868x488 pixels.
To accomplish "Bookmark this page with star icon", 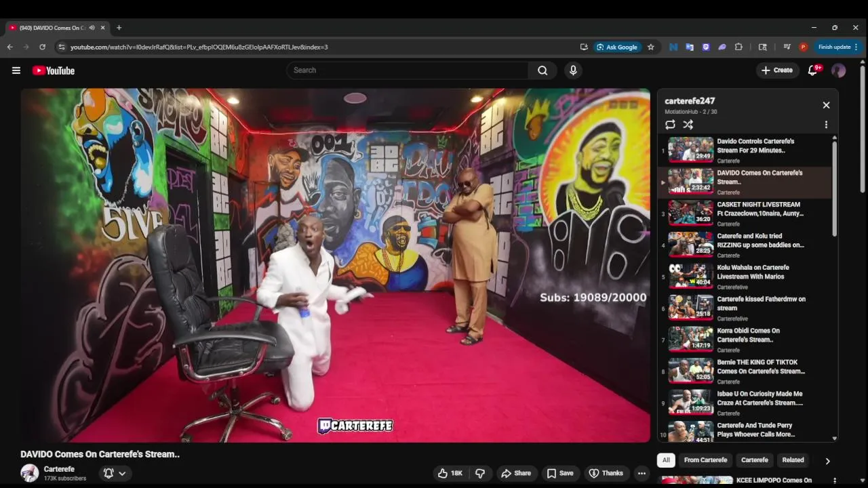I will pyautogui.click(x=651, y=47).
